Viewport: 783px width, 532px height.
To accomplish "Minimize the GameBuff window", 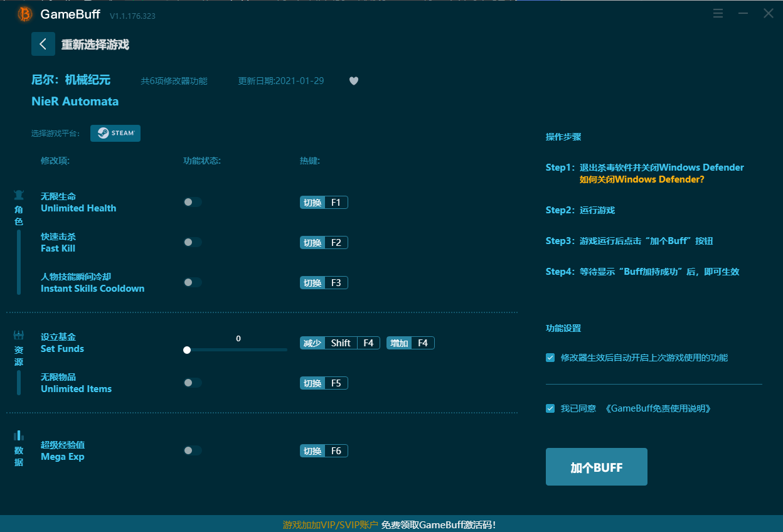I will (x=743, y=13).
